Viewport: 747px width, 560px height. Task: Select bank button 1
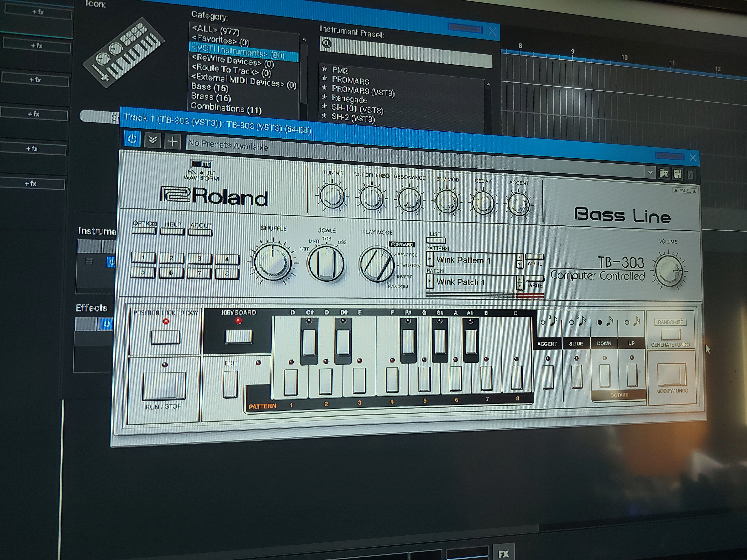[x=143, y=258]
